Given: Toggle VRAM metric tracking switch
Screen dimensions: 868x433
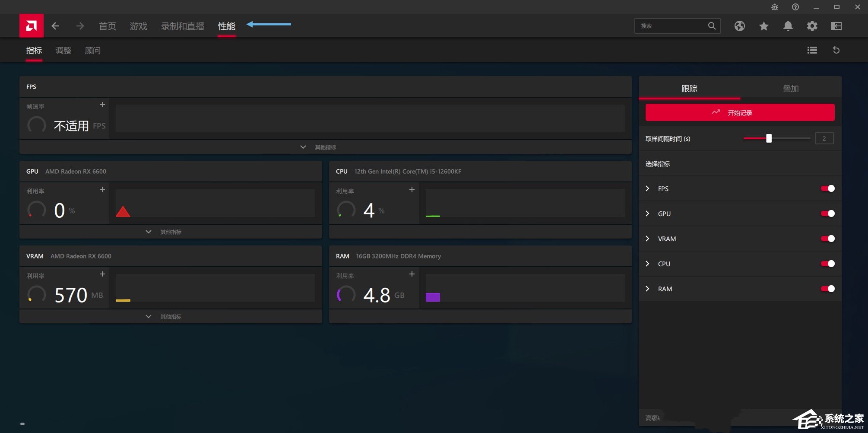Looking at the screenshot, I should [828, 239].
